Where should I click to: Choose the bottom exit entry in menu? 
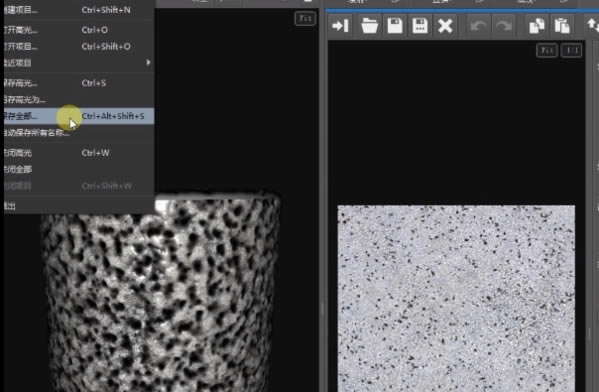(x=79, y=206)
